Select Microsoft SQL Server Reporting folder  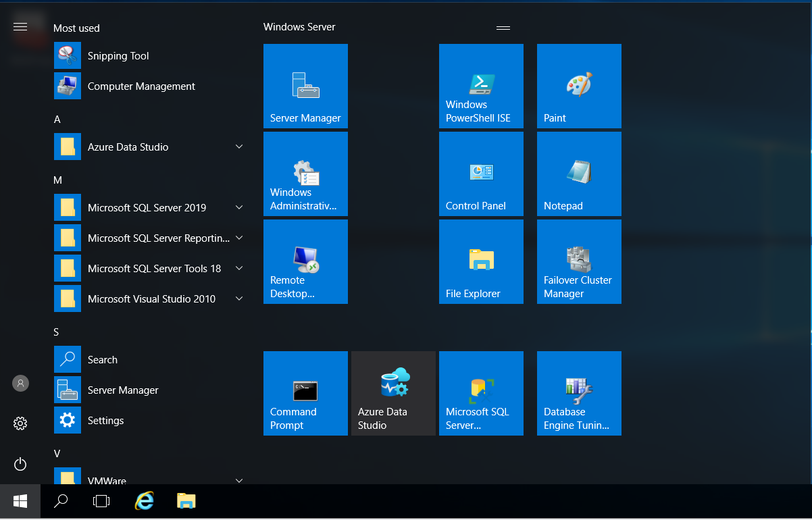click(x=150, y=238)
